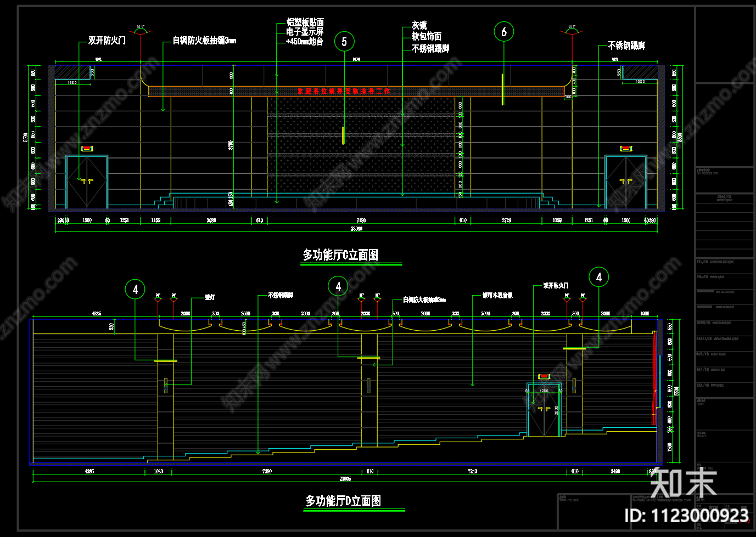Click the circled 6 section callout
This screenshot has width=756, height=537.
tap(504, 32)
